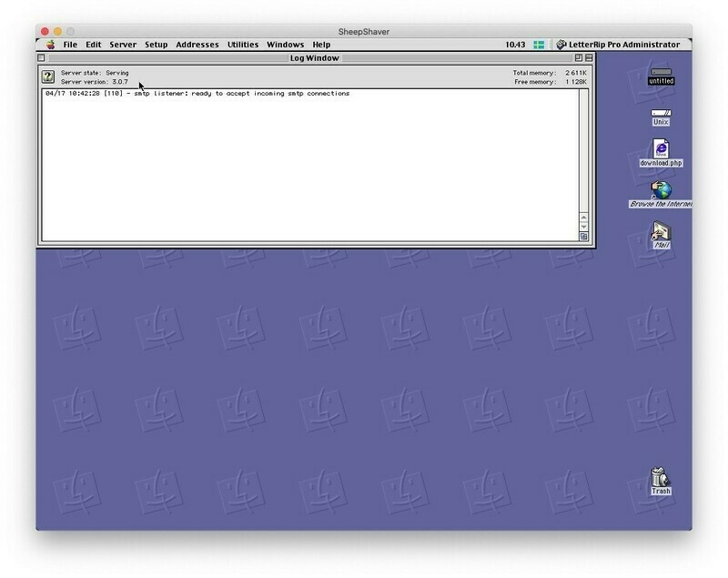Open the Addresses menu
The width and height of the screenshot is (728, 578).
tap(197, 45)
